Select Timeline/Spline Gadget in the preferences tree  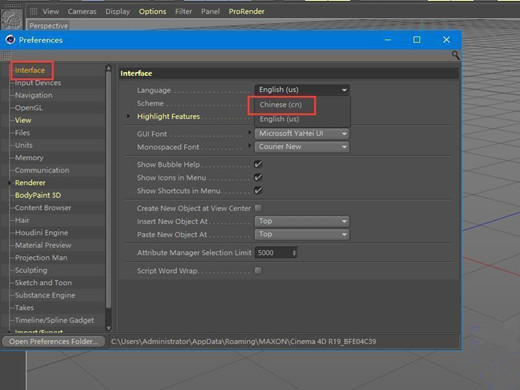(54, 320)
